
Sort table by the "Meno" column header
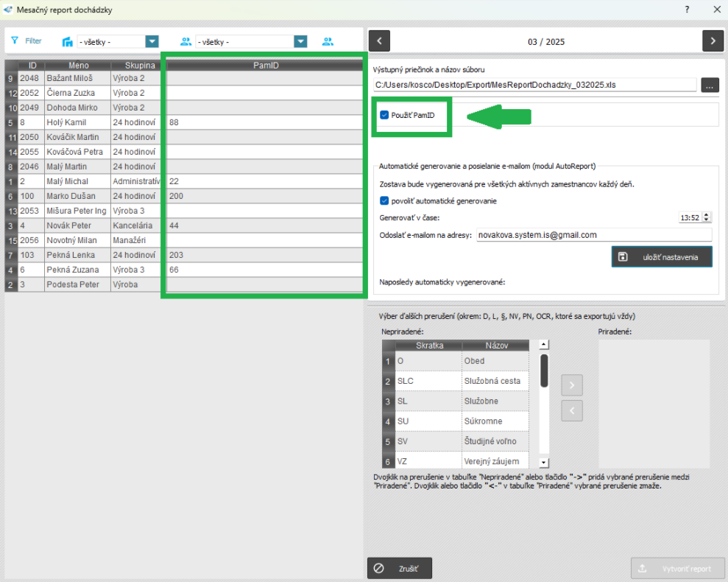click(x=78, y=66)
